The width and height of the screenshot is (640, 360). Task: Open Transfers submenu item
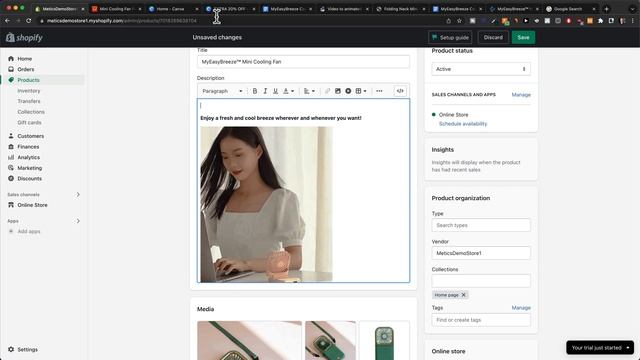point(29,101)
